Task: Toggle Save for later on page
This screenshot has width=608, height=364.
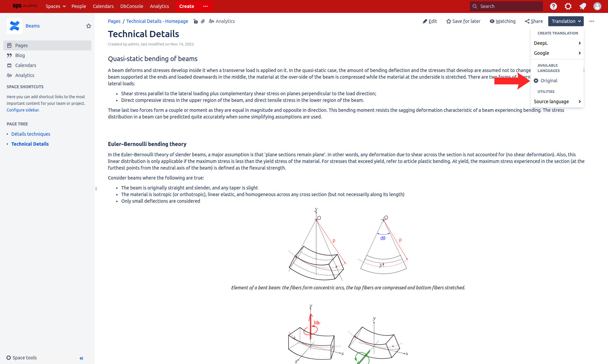Action: tap(463, 21)
